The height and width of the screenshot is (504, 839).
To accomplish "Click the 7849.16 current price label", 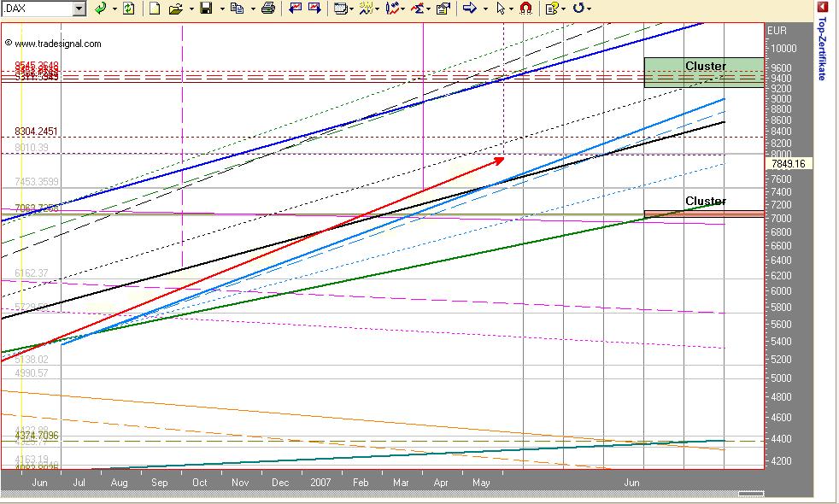I will click(x=788, y=163).
